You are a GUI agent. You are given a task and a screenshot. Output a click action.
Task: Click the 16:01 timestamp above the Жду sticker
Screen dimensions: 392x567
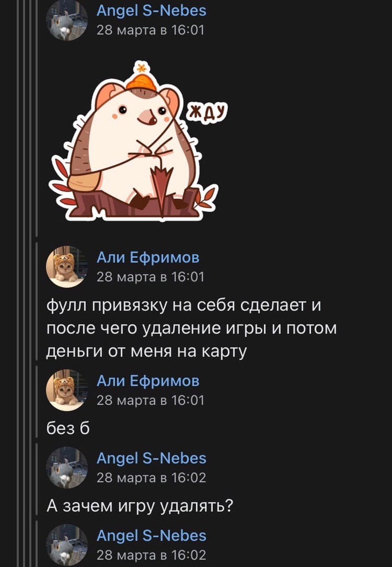coord(150,30)
